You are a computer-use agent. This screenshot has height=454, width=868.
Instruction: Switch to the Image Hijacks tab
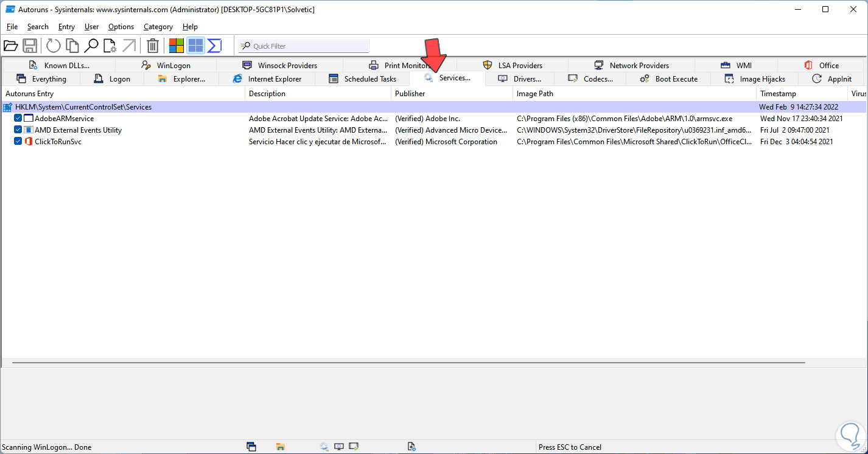755,79
